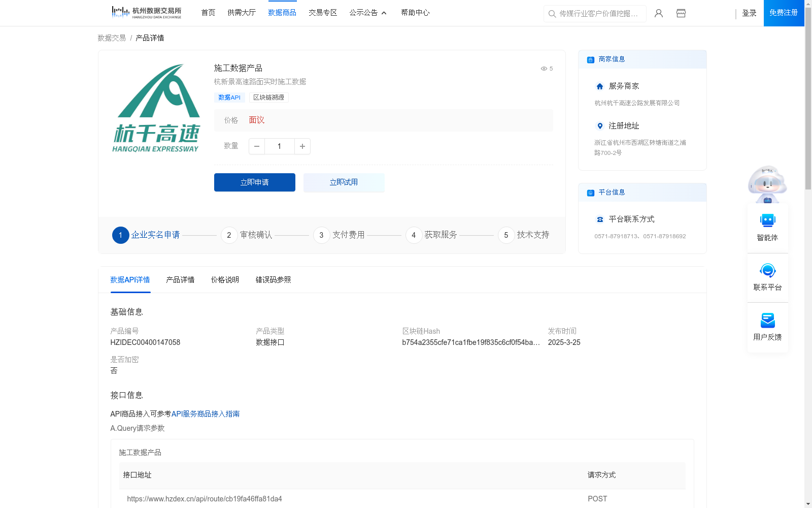The width and height of the screenshot is (812, 508).
Task: Open the user profile icon
Action: click(659, 13)
